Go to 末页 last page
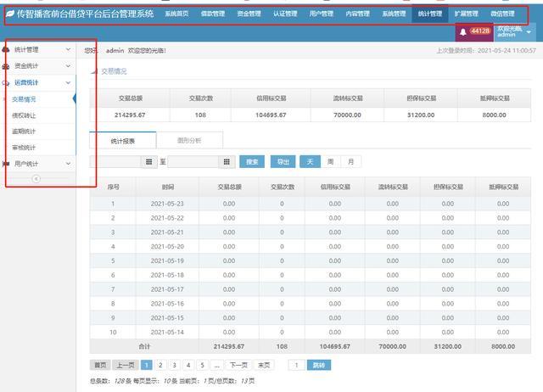This screenshot has width=543, height=392. 264,365
